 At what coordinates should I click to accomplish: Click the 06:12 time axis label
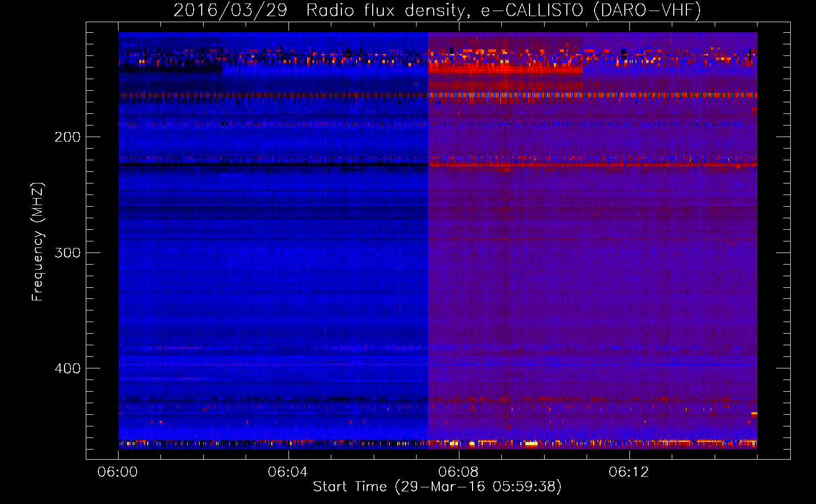point(628,472)
